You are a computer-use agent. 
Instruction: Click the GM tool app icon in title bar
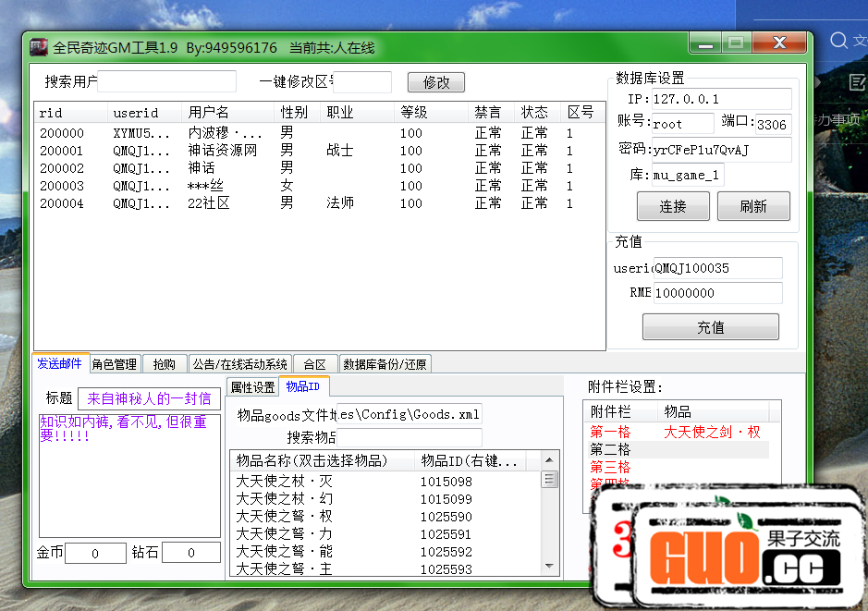38,47
